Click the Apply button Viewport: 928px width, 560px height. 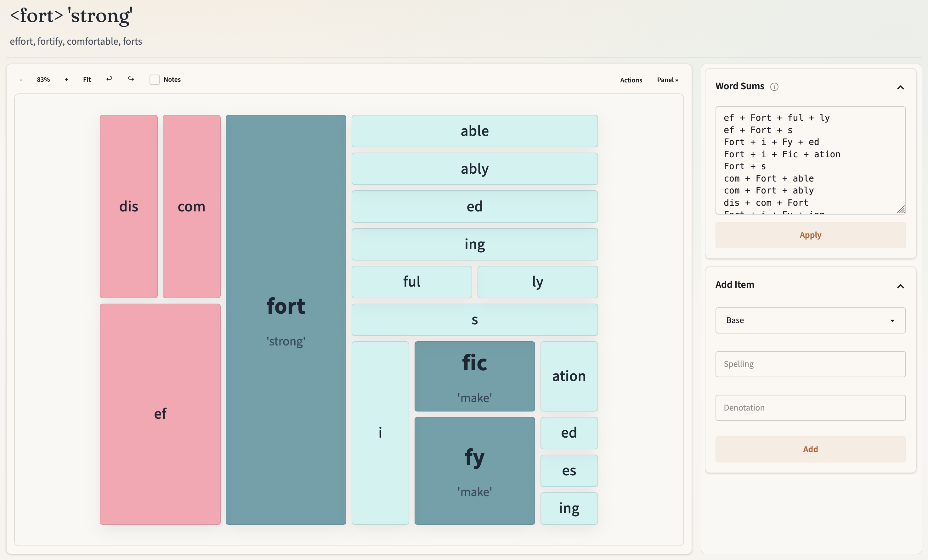coord(811,235)
